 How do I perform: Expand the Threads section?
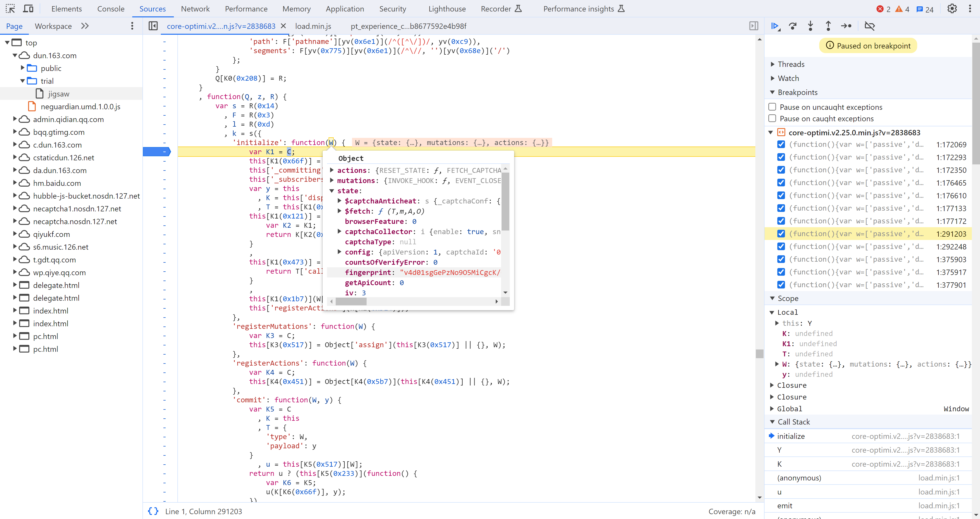[x=772, y=64]
